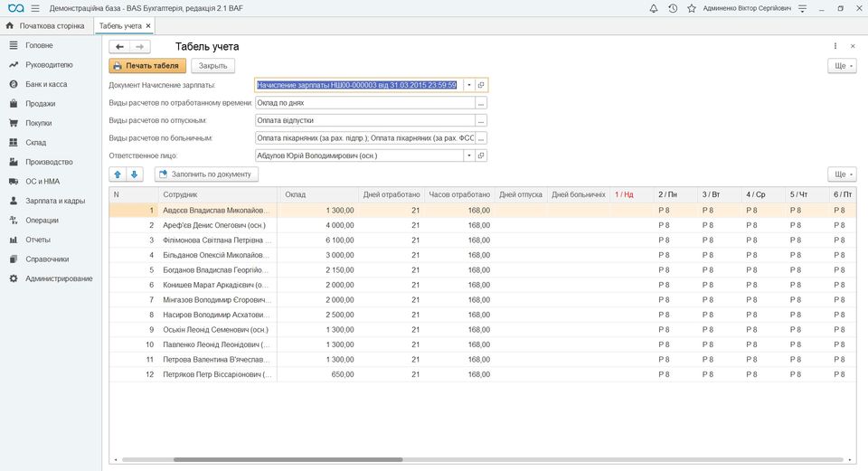This screenshot has height=471, width=868.
Task: Click the home icon on start tab
Action: tap(9, 25)
